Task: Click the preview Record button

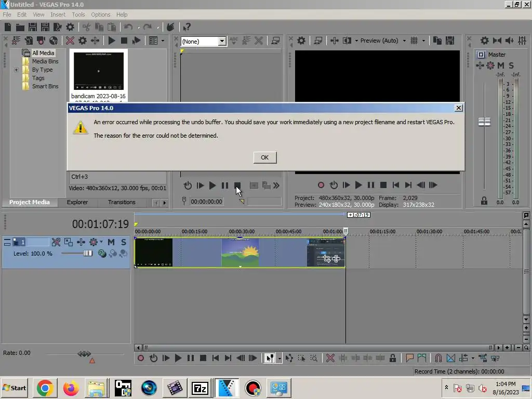Action: point(321,185)
